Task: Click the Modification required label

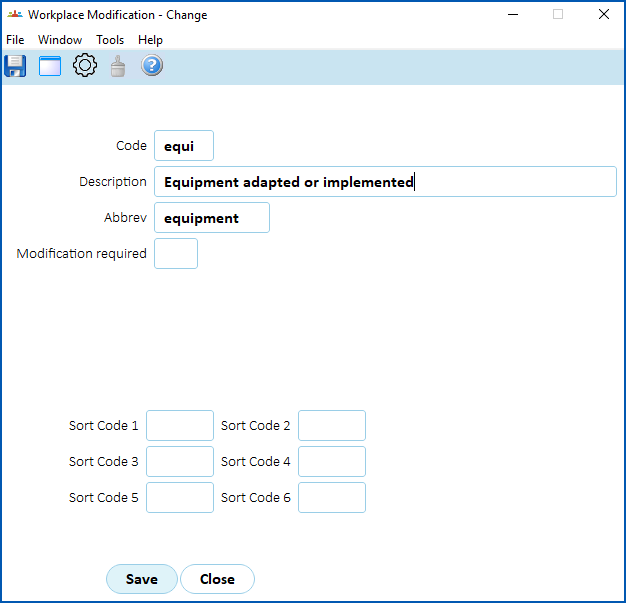Action: (x=81, y=254)
